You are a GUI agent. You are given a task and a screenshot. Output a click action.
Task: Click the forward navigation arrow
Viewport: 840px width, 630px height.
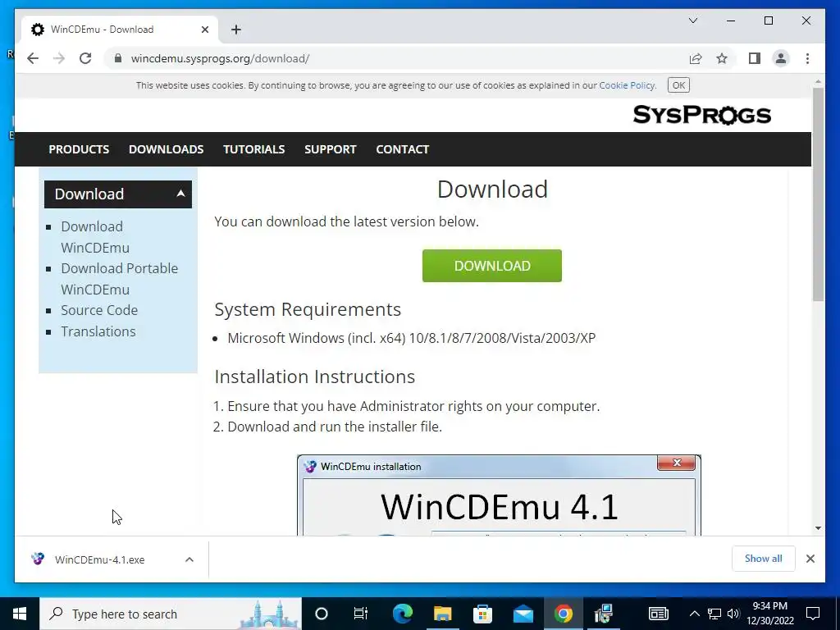click(59, 58)
